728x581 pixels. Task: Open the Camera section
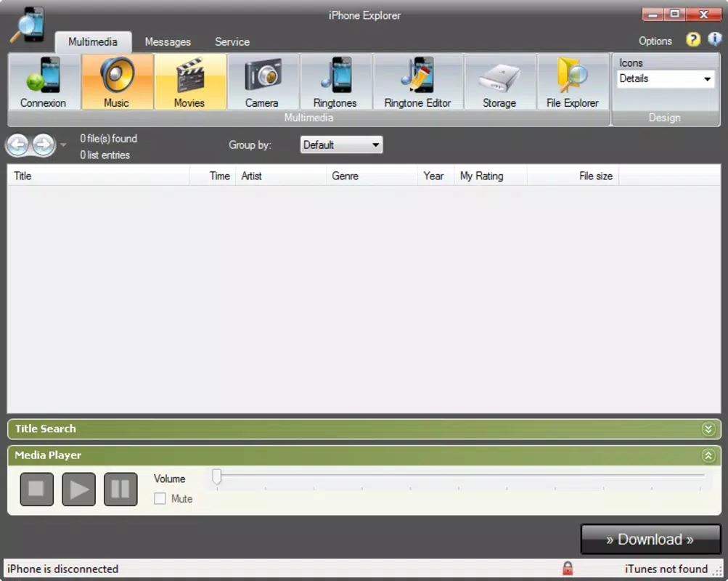tap(262, 82)
